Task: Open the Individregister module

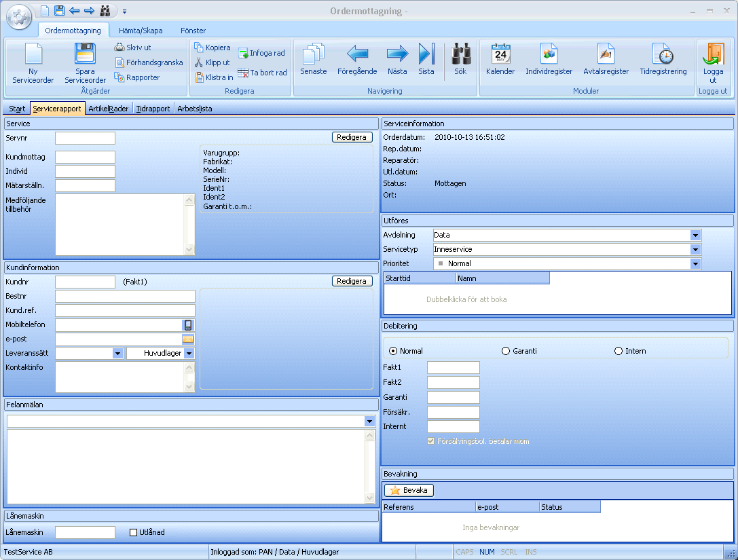Action: (549, 54)
